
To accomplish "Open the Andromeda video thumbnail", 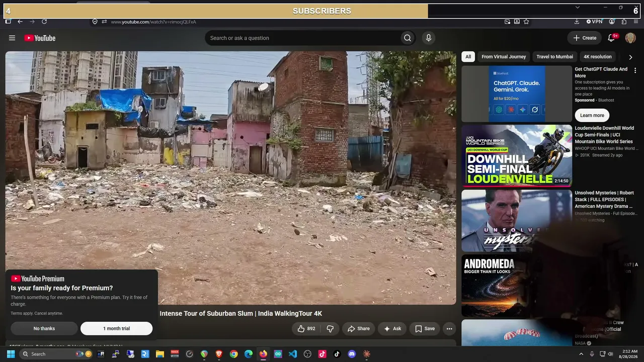I will pos(517,286).
